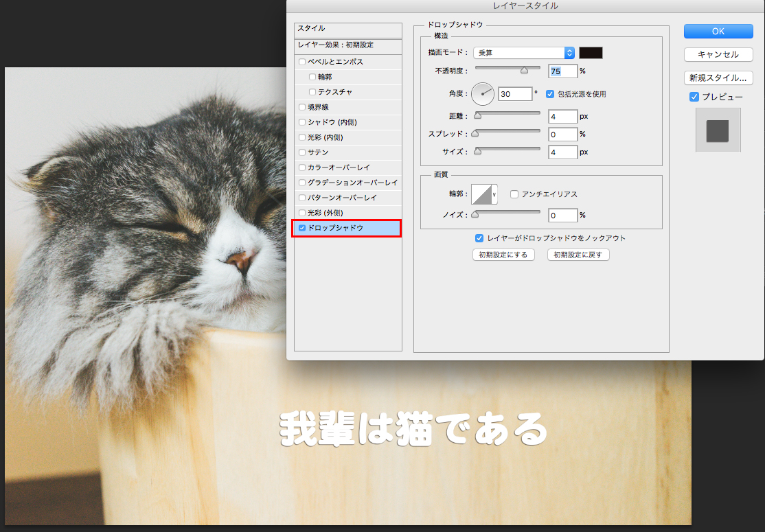The height and width of the screenshot is (532, 765).
Task: Enable the アンチエイリアス checkbox
Action: click(x=514, y=194)
